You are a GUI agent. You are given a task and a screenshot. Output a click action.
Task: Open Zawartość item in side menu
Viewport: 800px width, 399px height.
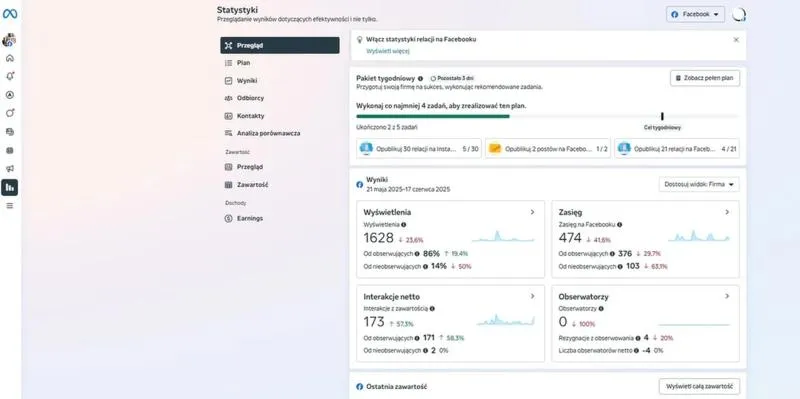coord(280,185)
